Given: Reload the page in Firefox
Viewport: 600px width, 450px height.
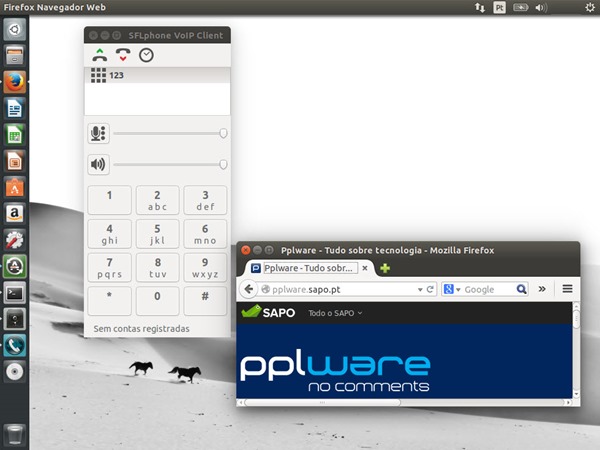Looking at the screenshot, I should (x=430, y=289).
